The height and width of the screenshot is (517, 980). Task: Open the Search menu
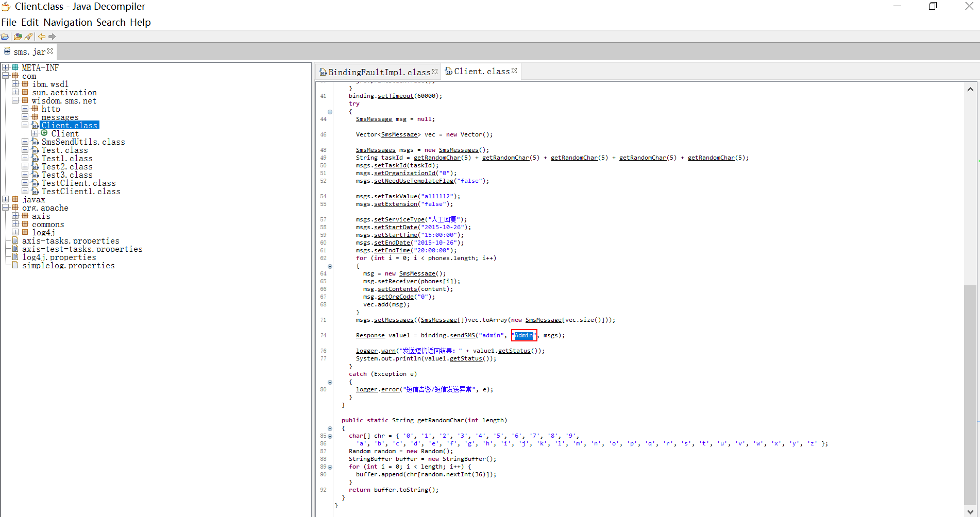pyautogui.click(x=111, y=22)
